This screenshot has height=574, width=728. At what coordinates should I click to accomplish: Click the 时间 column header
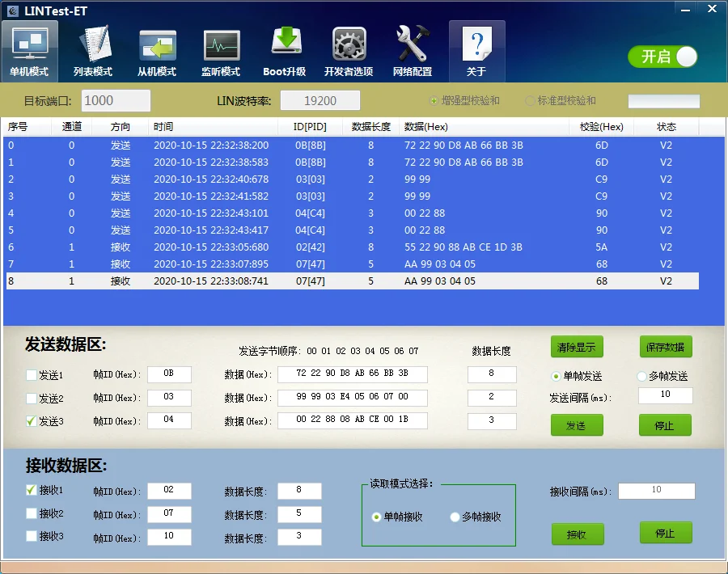(x=163, y=127)
